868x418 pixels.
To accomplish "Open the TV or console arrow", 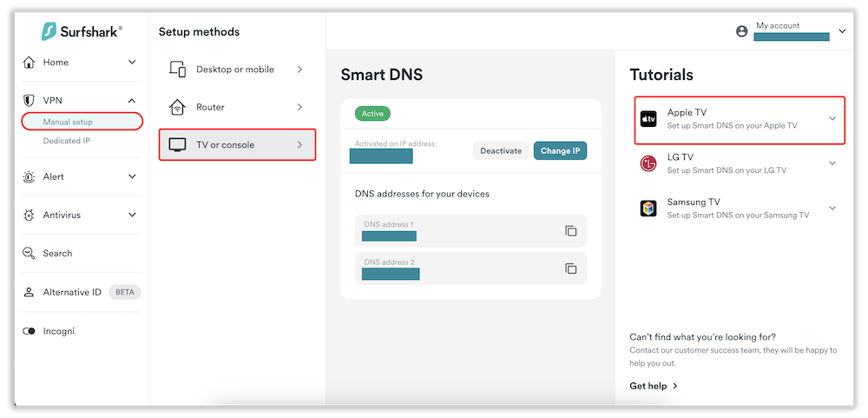I will [x=299, y=144].
